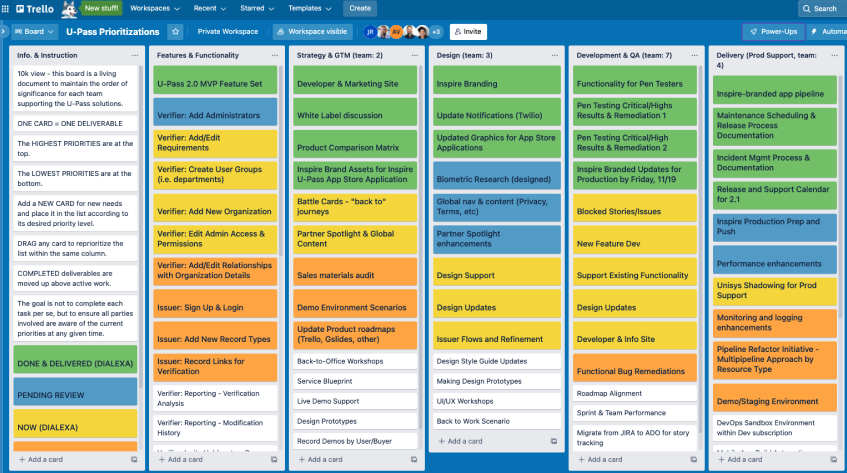Open the White Label discussion card
847x473 pixels.
(355, 112)
